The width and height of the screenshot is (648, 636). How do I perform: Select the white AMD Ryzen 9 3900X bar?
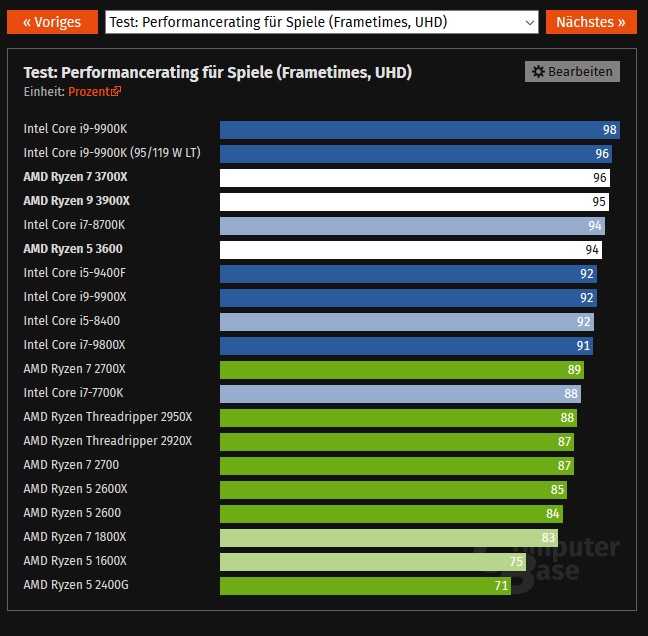(414, 202)
